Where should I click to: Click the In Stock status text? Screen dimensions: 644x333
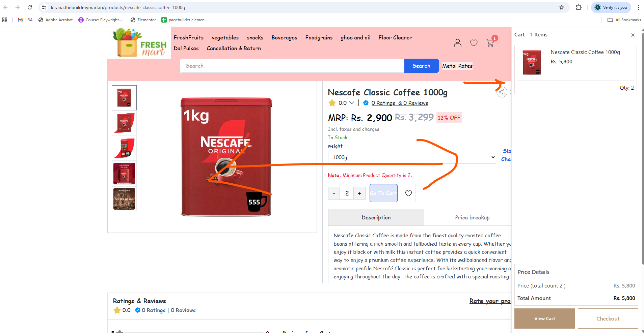(338, 138)
